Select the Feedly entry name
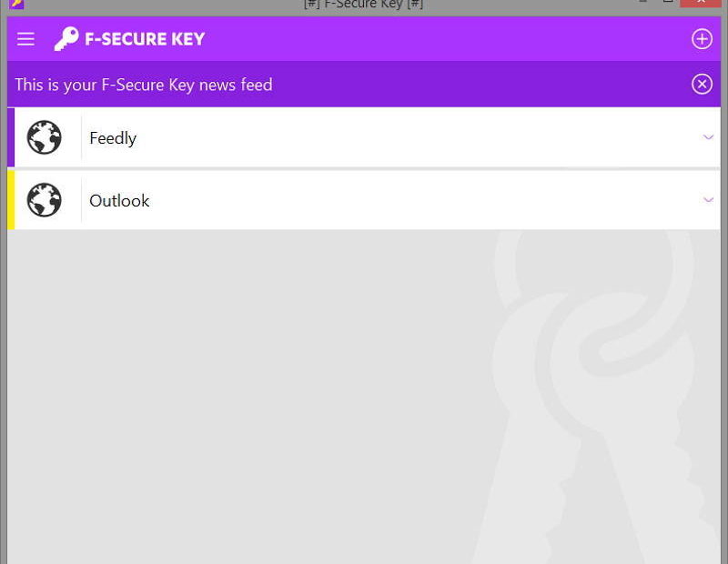This screenshot has width=728, height=564. pyautogui.click(x=113, y=138)
